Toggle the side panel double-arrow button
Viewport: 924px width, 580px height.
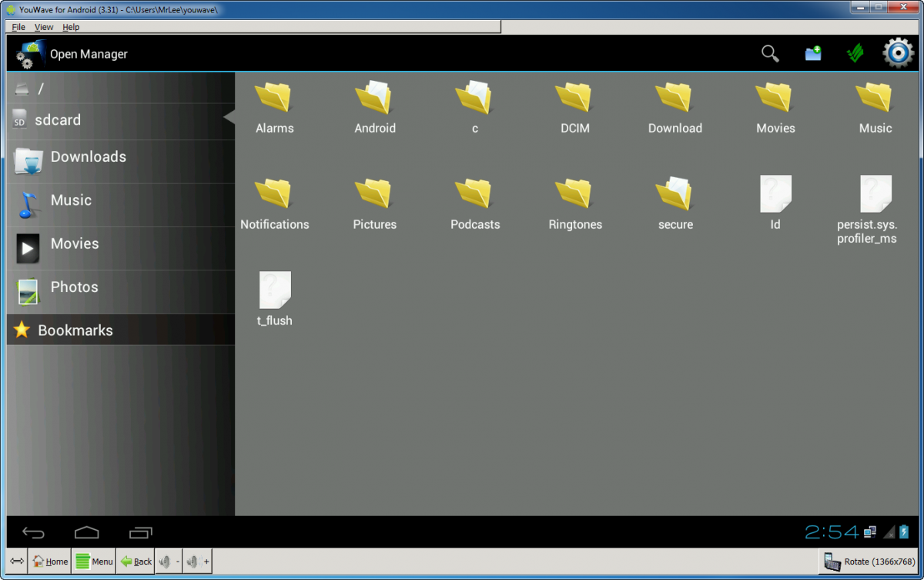[17, 562]
